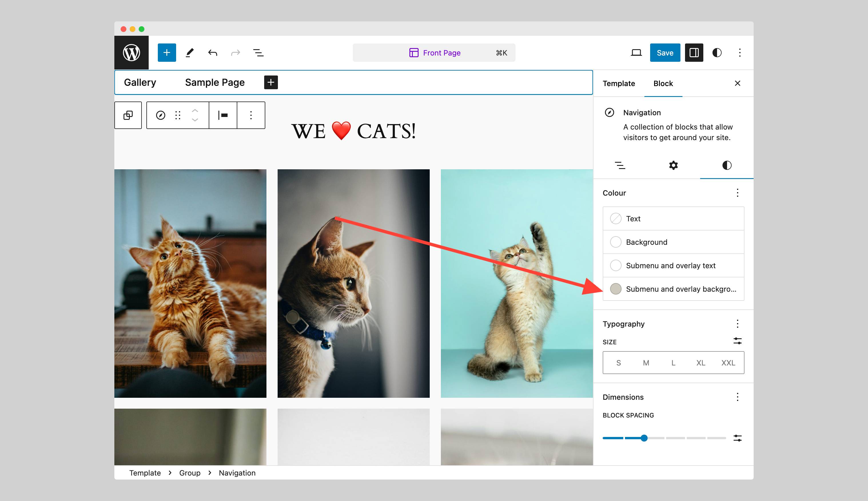Open the WordPress logo site menu

point(132,53)
